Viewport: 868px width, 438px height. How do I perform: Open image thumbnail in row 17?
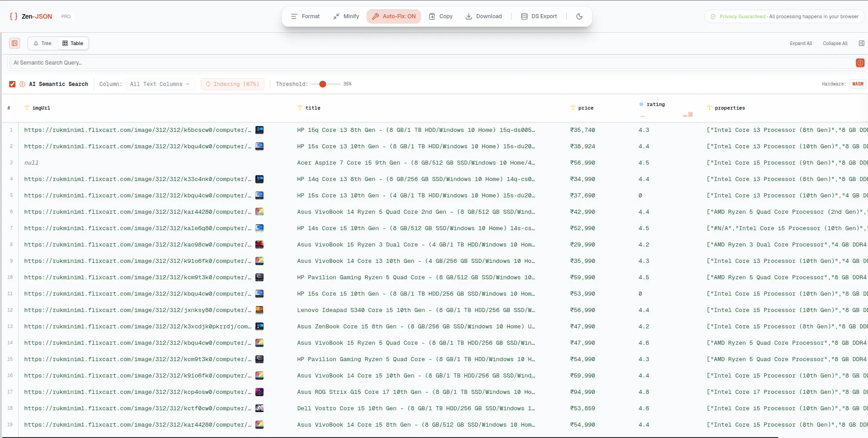[259, 392]
